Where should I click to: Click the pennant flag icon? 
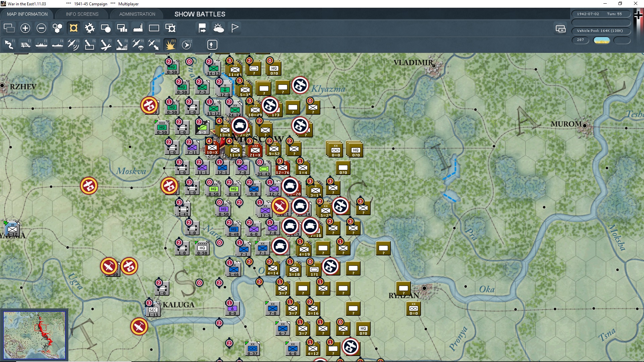point(235,28)
